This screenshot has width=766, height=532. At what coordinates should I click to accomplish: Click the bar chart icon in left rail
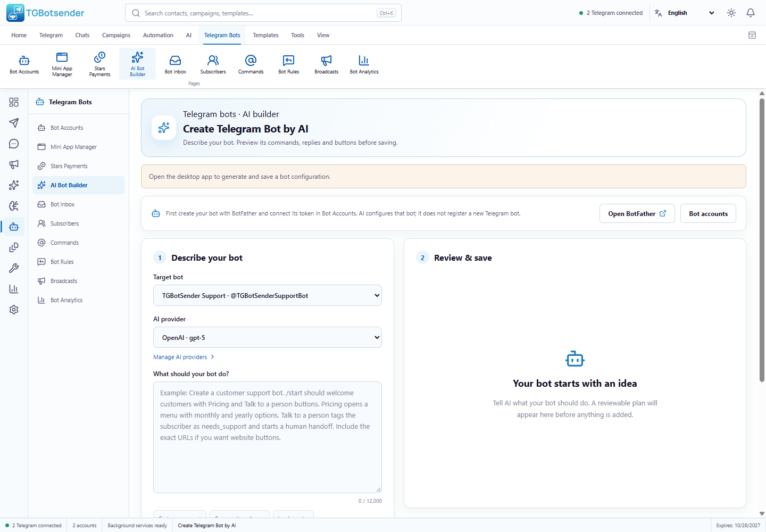[14, 289]
